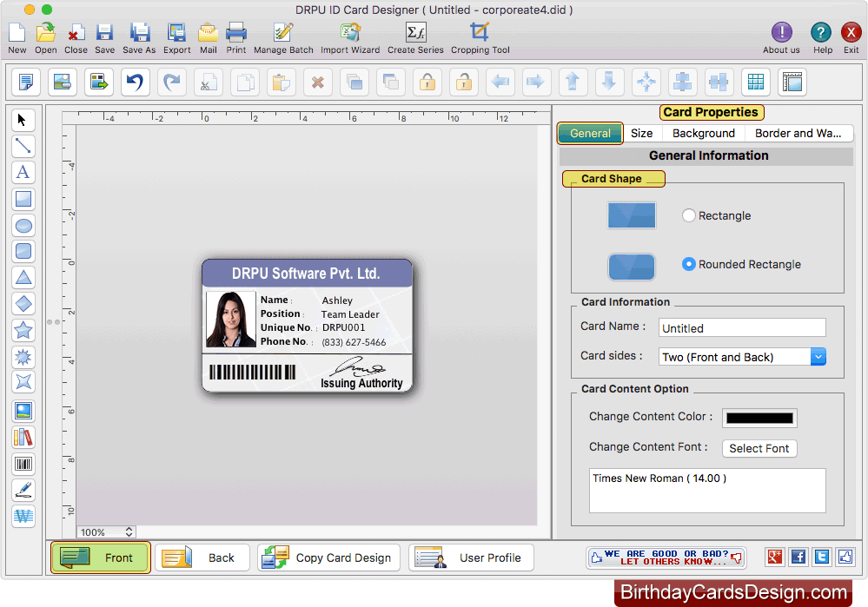Select the Triangle shape tool

[23, 277]
